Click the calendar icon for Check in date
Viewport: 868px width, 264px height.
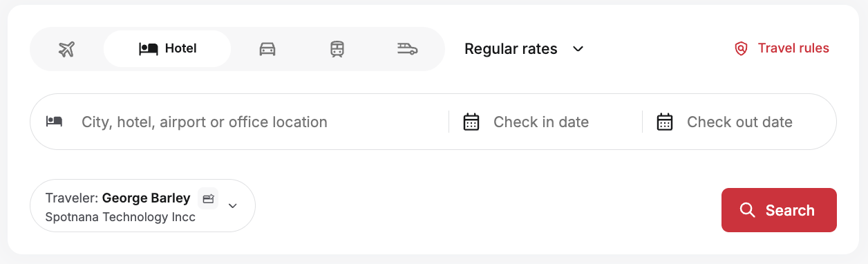coord(471,122)
